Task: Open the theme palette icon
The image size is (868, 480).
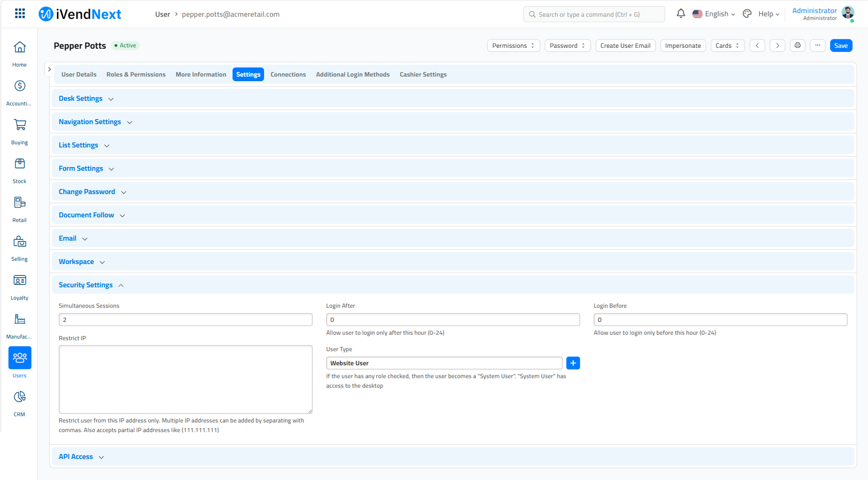Action: [x=747, y=14]
